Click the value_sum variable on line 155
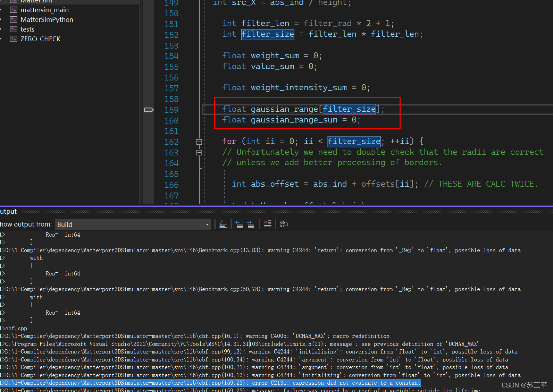 (273, 66)
